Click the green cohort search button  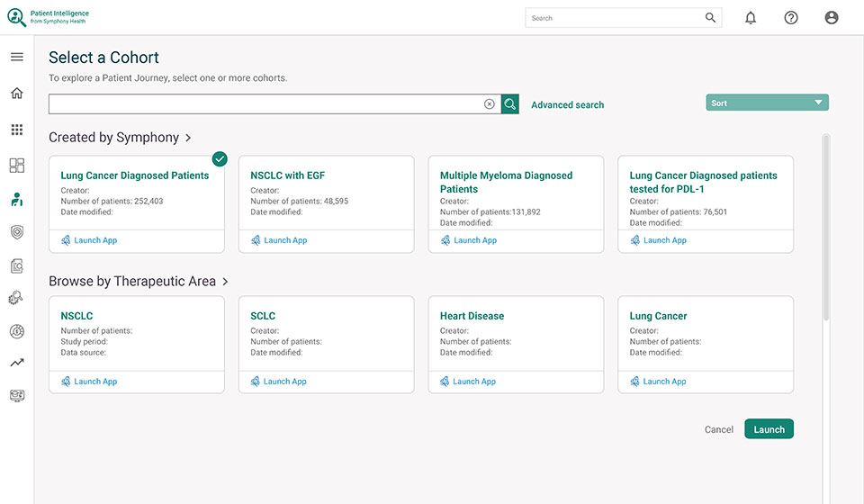pyautogui.click(x=510, y=104)
